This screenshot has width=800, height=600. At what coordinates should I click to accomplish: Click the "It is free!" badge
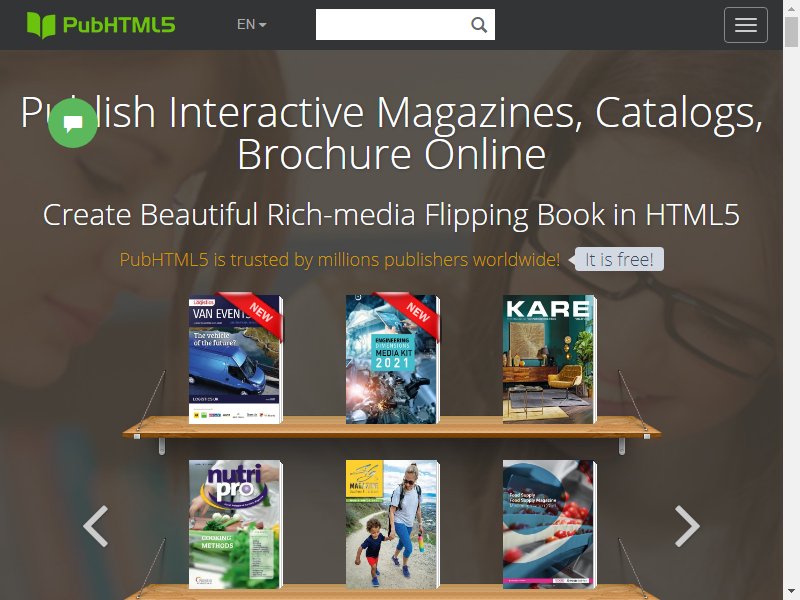click(616, 259)
